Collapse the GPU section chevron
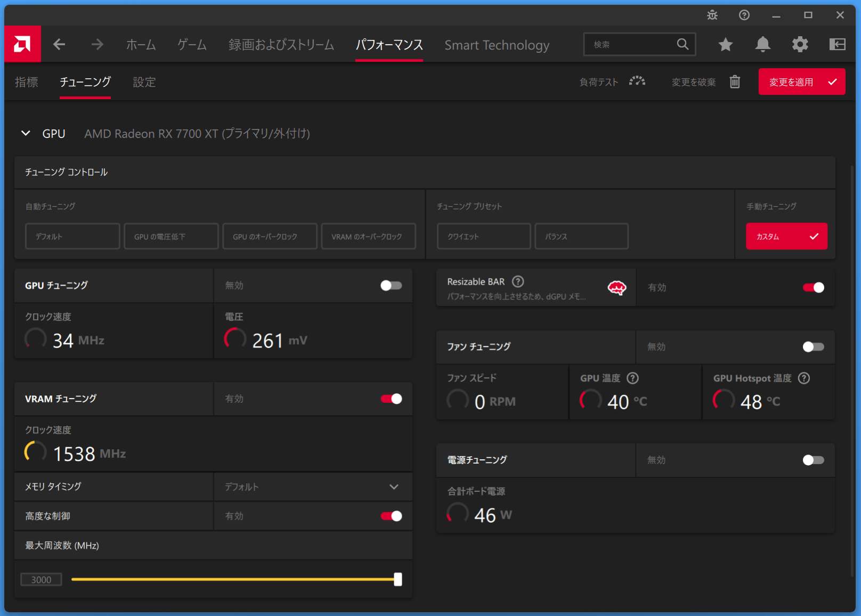 click(26, 133)
